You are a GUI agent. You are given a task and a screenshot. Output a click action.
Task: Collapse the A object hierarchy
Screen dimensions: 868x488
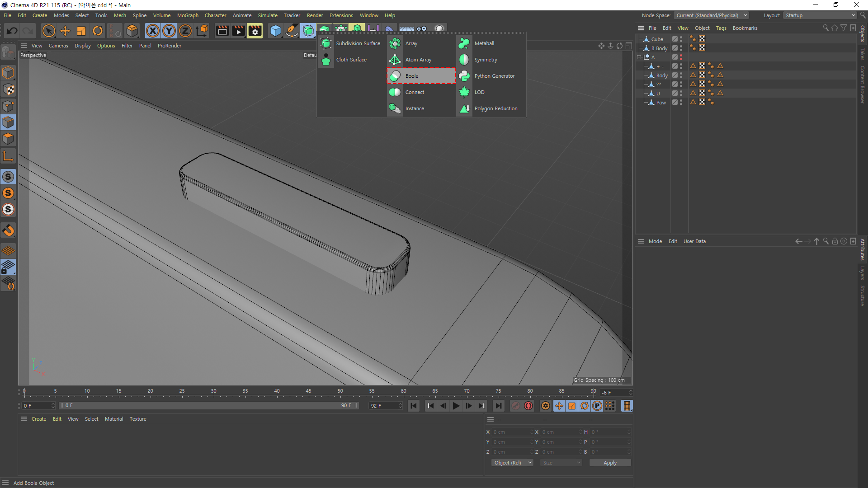[639, 57]
